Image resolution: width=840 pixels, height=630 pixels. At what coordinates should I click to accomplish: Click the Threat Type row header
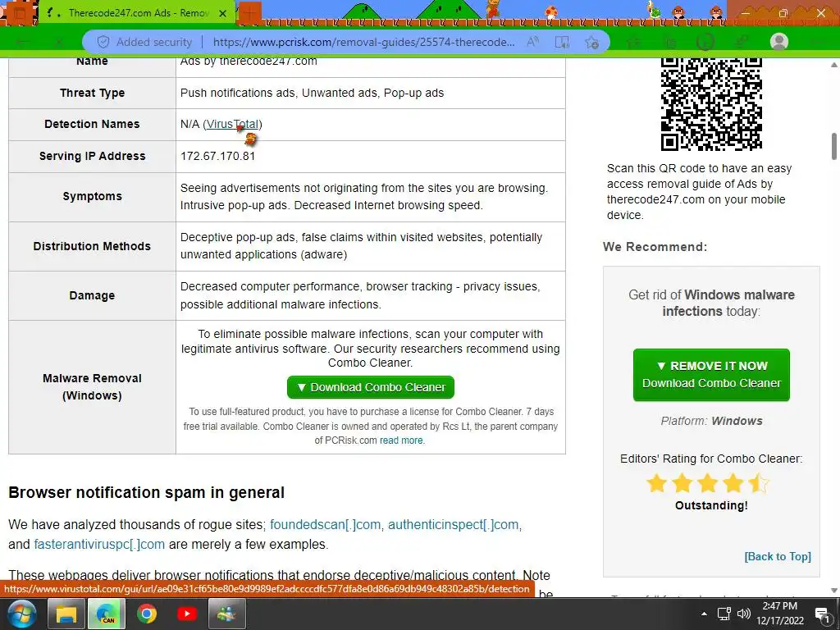[x=92, y=94]
